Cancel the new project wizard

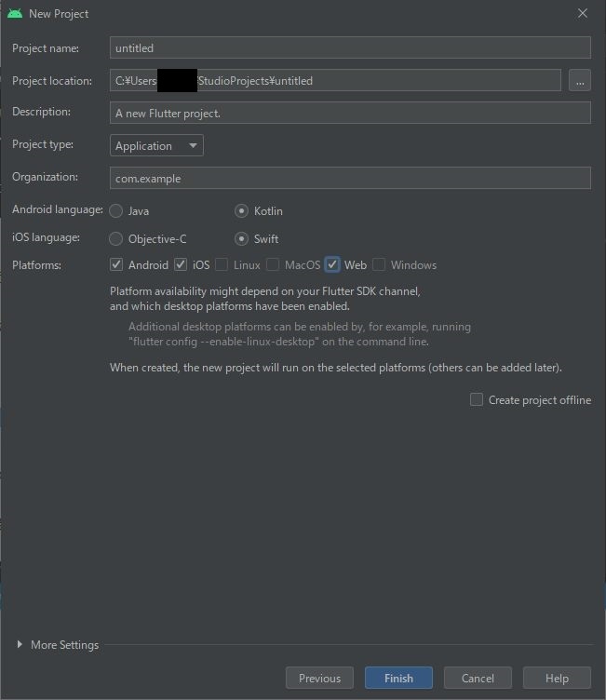point(478,678)
